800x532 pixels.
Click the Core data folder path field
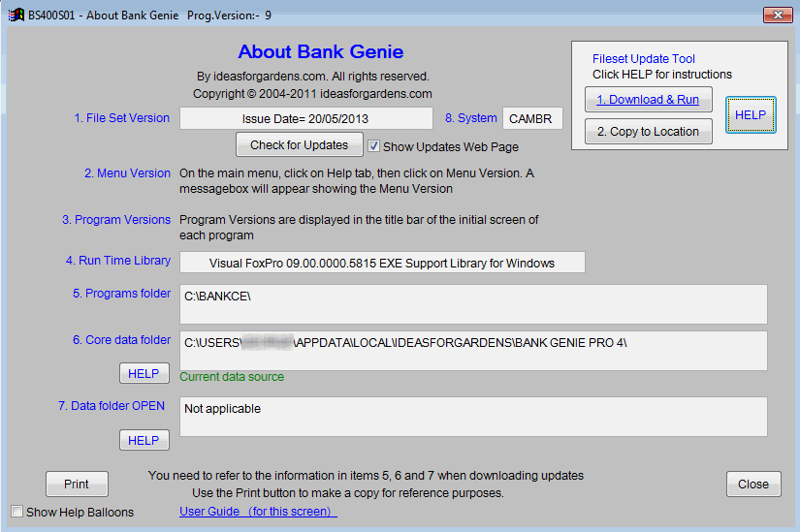(473, 351)
